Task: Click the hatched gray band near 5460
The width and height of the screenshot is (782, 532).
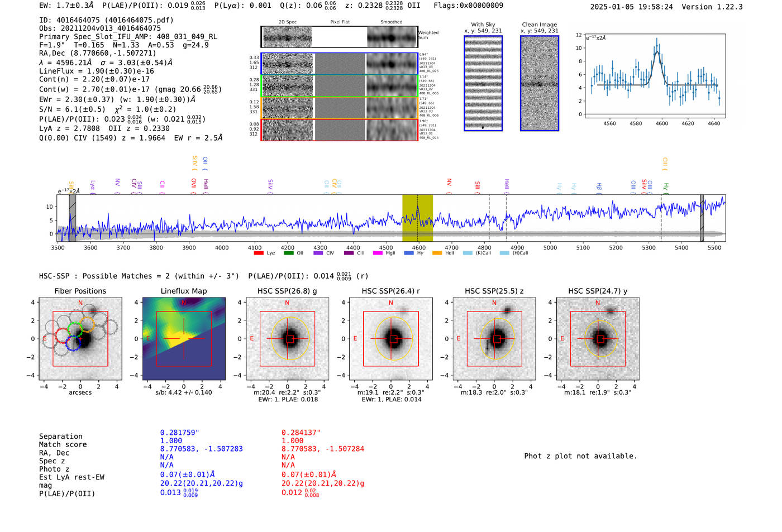Action: [x=702, y=218]
